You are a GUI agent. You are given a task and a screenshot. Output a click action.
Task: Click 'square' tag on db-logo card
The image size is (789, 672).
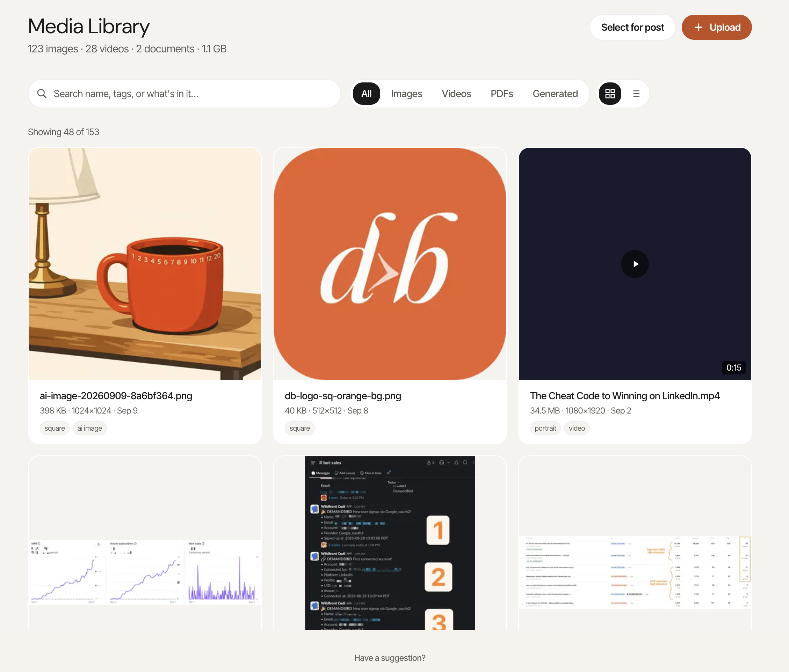click(x=300, y=428)
